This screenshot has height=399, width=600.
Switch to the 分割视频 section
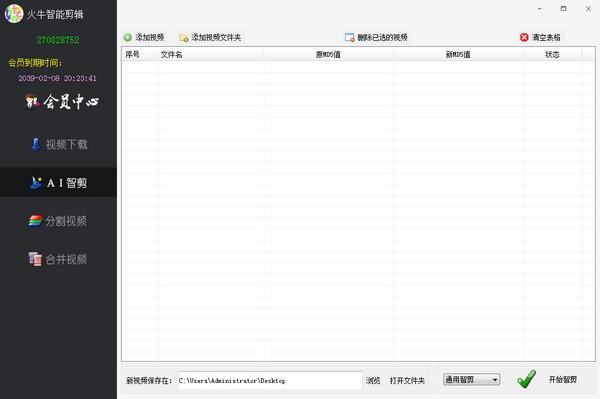[x=58, y=221]
